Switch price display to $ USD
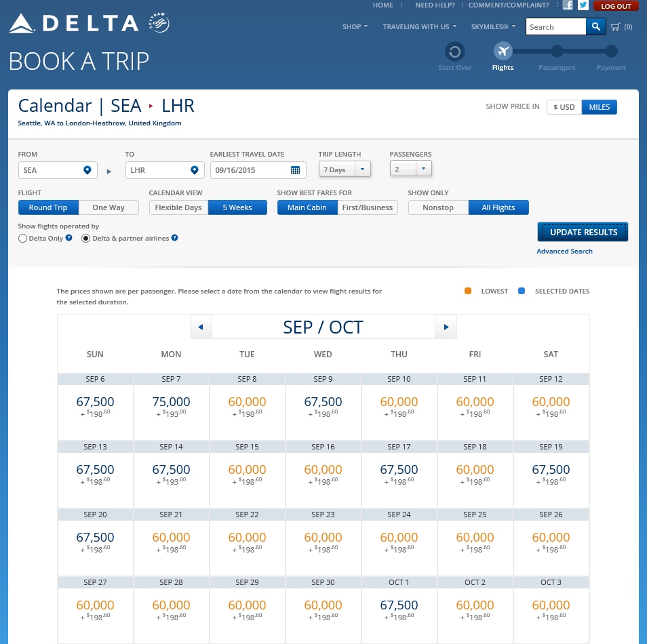The height and width of the screenshot is (644, 647). click(x=564, y=107)
